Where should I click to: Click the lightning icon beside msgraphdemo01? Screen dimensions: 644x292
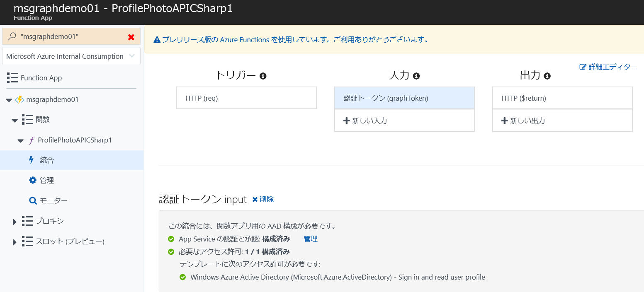click(20, 99)
